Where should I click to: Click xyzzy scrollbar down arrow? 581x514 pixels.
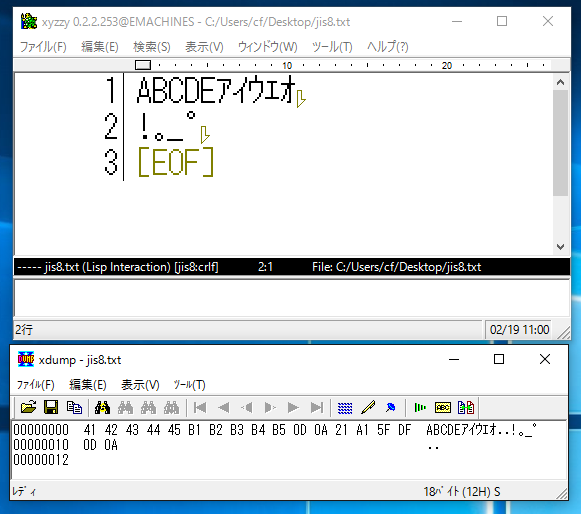(x=560, y=246)
